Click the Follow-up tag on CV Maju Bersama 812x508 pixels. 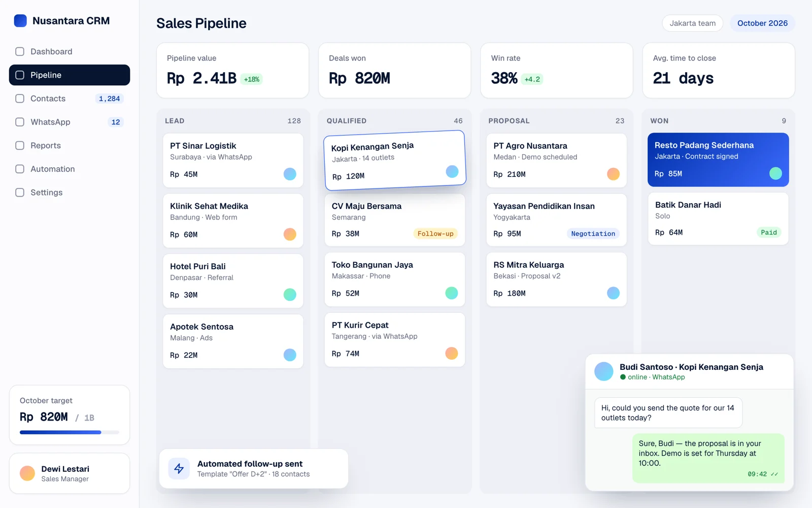(435, 234)
